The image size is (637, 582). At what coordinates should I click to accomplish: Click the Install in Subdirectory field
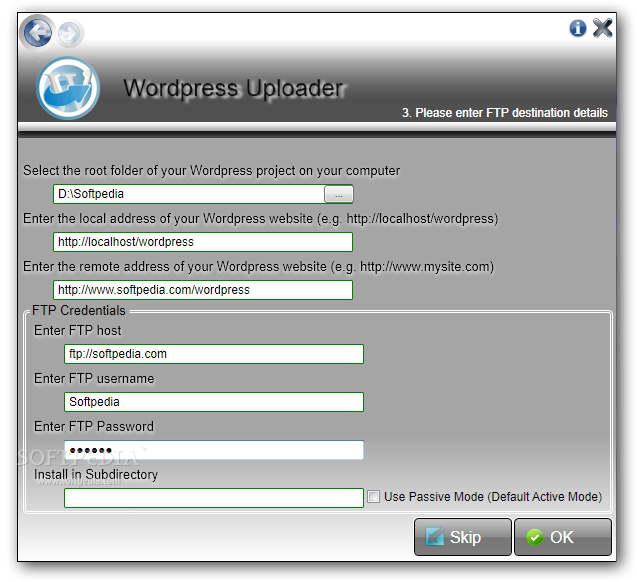tap(214, 498)
